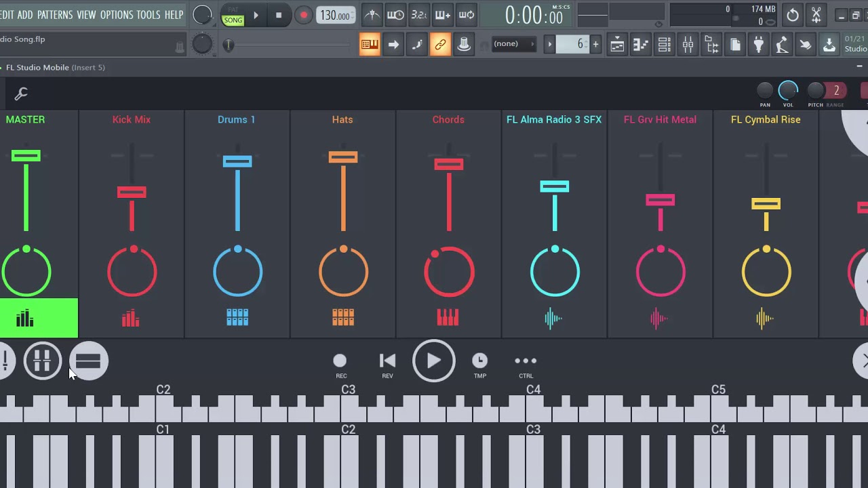
Task: Click the top toolbar stop button
Action: [x=279, y=15]
